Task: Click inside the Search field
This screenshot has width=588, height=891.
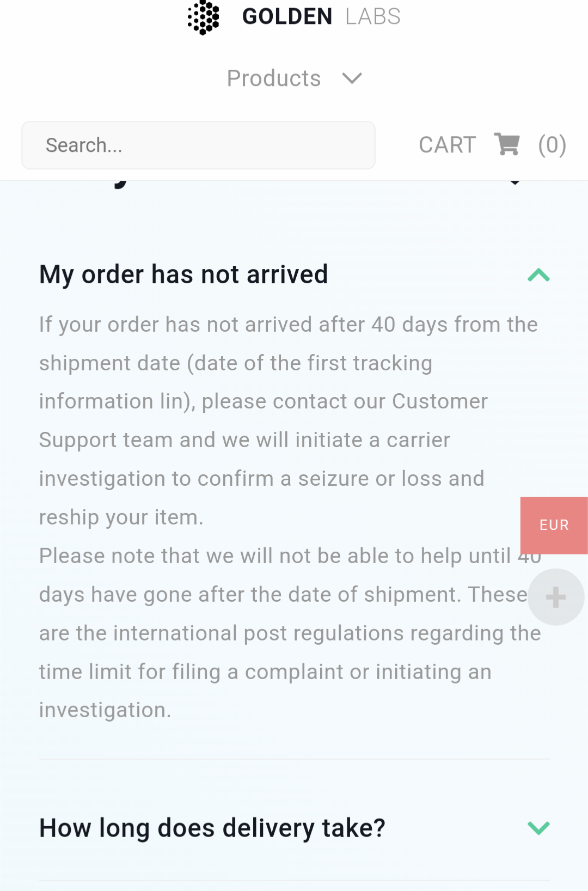Action: coord(198,144)
